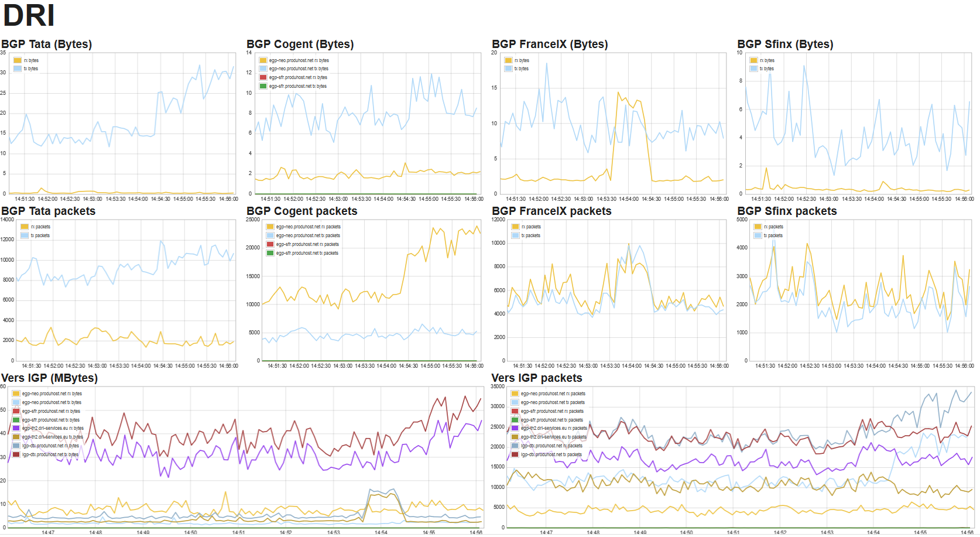Click the blue tx bytes swatch in BGP Sfinx (Bytes)
980x537 pixels.
754,69
